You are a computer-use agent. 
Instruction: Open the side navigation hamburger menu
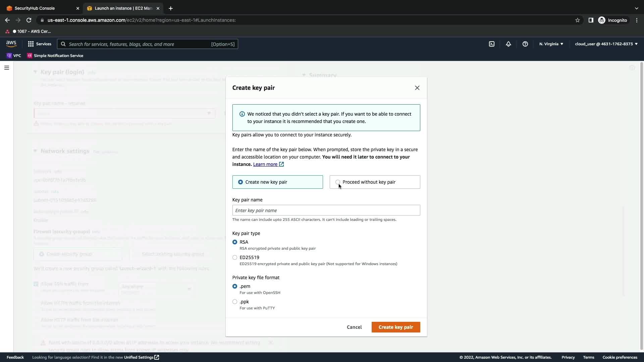(7, 68)
